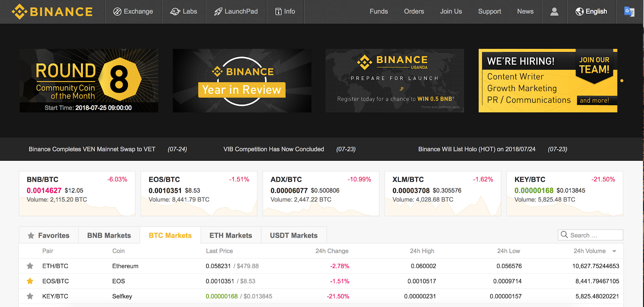Sort by the Pair column
This screenshot has height=307, width=644.
click(x=48, y=251)
